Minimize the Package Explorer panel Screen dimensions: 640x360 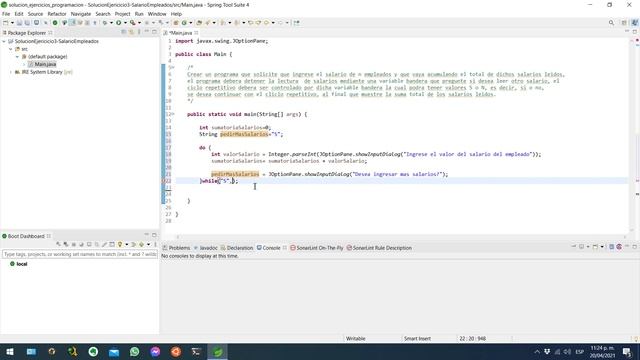147,32
